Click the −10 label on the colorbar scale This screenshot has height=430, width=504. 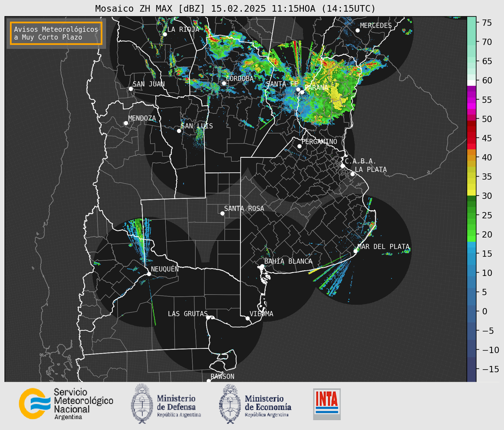click(x=490, y=350)
